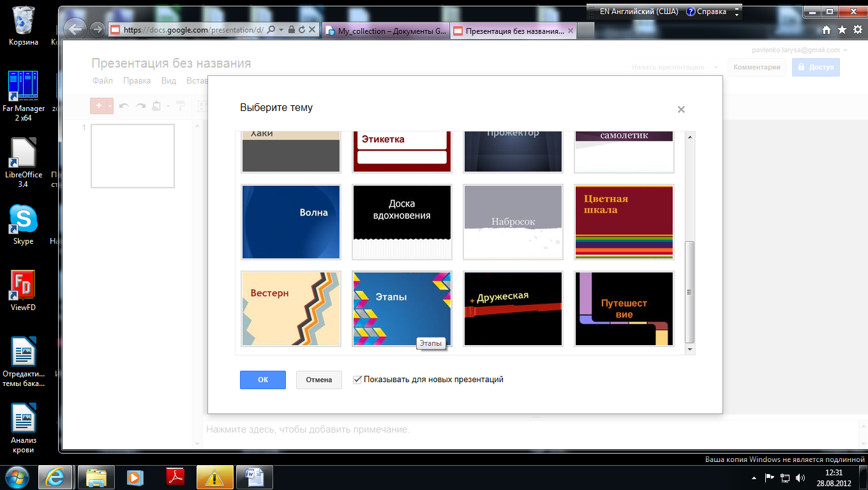Click the Начать презентацию button
868x490 pixels.
coord(668,67)
